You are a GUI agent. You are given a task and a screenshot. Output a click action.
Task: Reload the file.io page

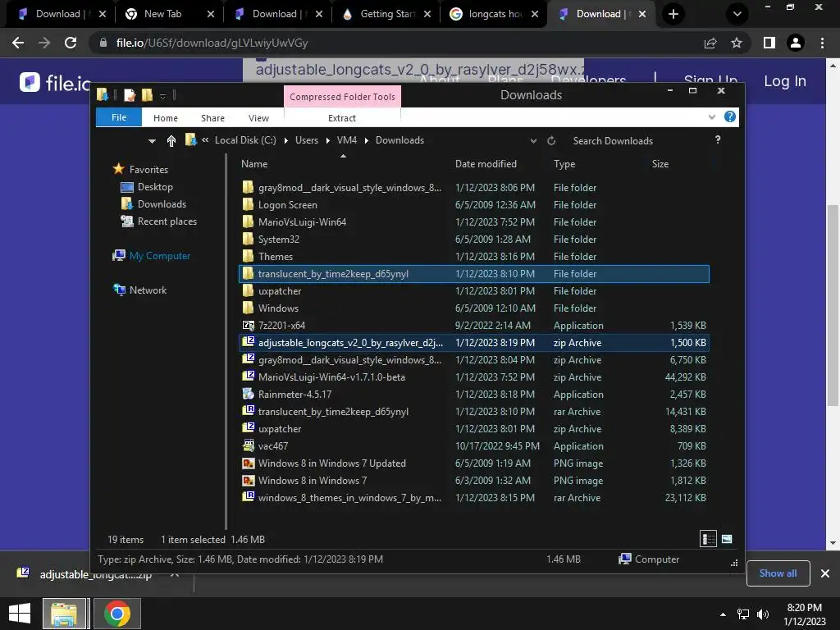click(71, 43)
